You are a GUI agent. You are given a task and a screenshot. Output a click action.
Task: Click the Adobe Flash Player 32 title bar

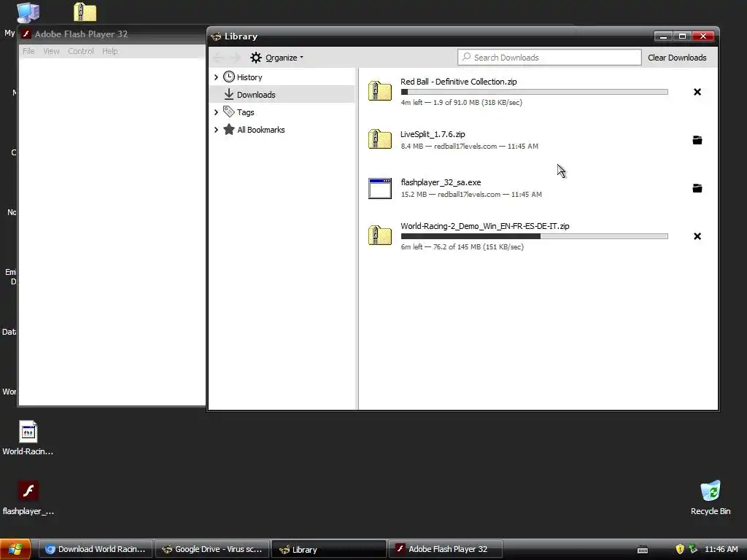(112, 34)
